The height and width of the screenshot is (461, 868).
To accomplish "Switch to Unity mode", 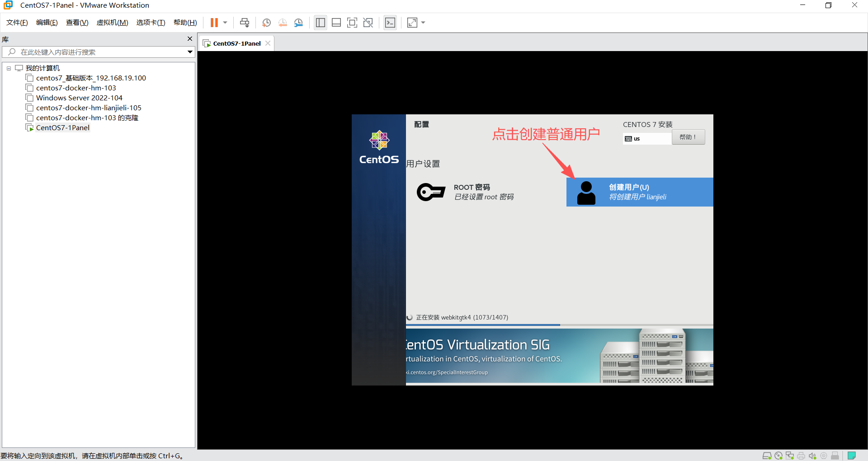I will [368, 23].
